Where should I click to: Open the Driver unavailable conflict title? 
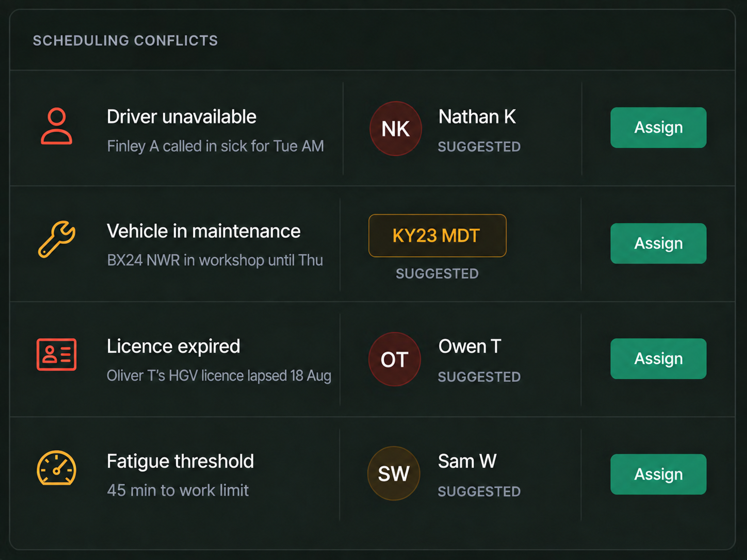182,117
